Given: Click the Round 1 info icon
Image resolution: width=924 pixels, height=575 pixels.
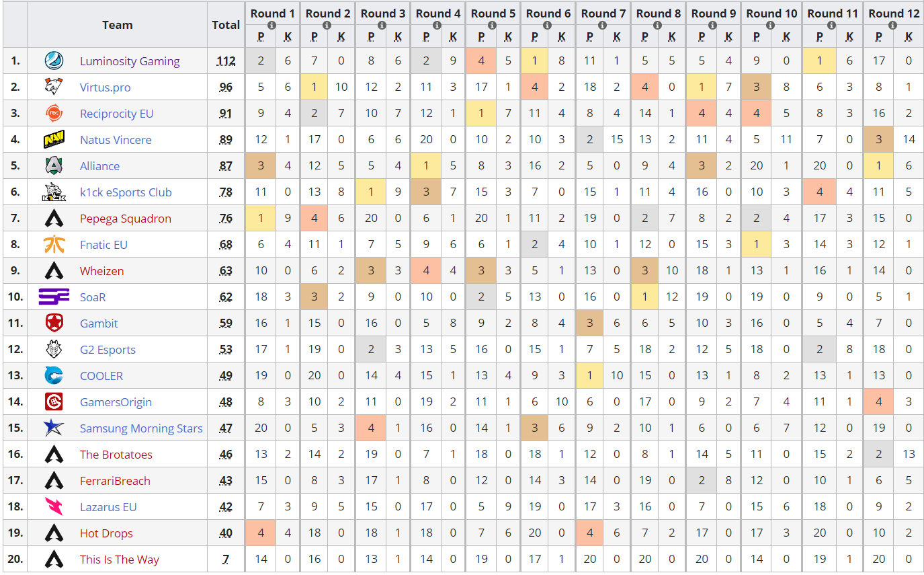Looking at the screenshot, I should click(x=272, y=26).
